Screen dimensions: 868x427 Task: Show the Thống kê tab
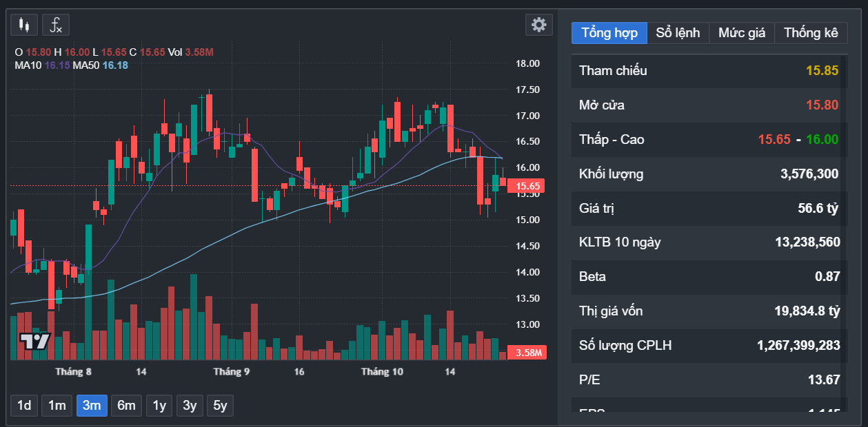pos(811,32)
